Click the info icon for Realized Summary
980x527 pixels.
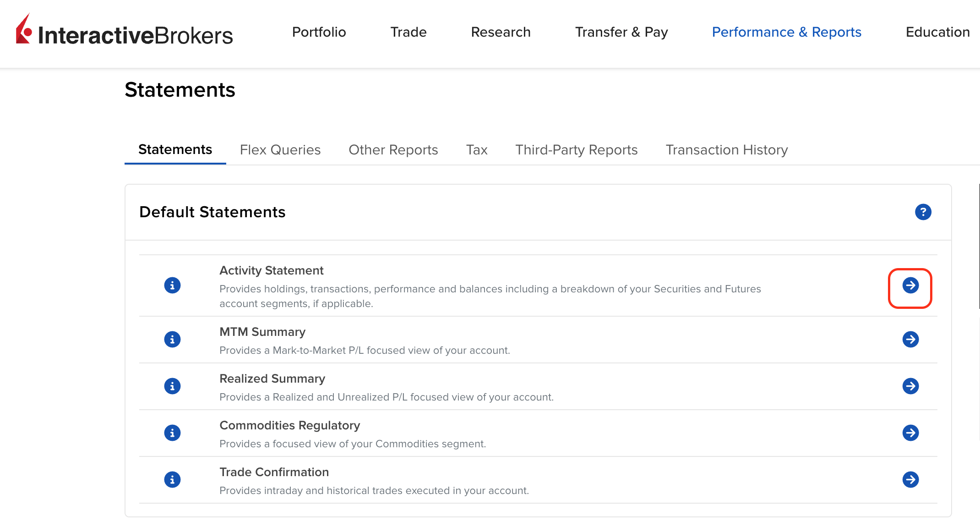172,386
